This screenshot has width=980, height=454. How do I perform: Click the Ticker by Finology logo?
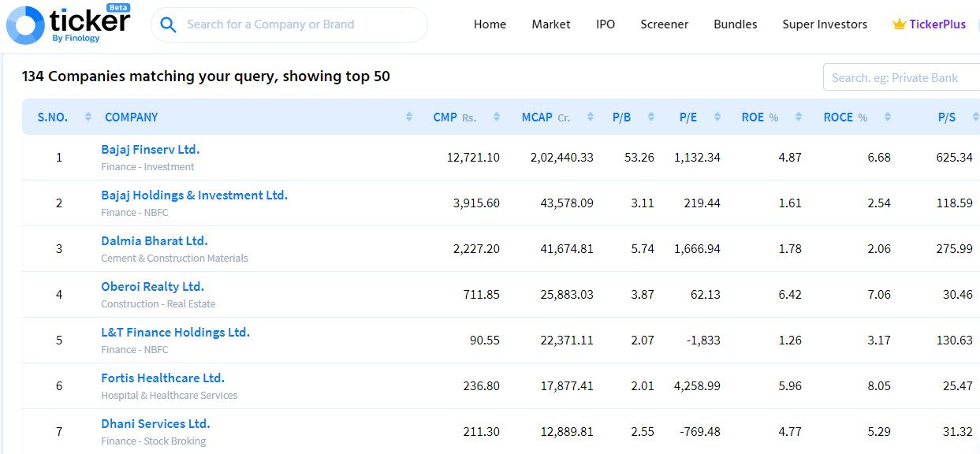coord(69,24)
